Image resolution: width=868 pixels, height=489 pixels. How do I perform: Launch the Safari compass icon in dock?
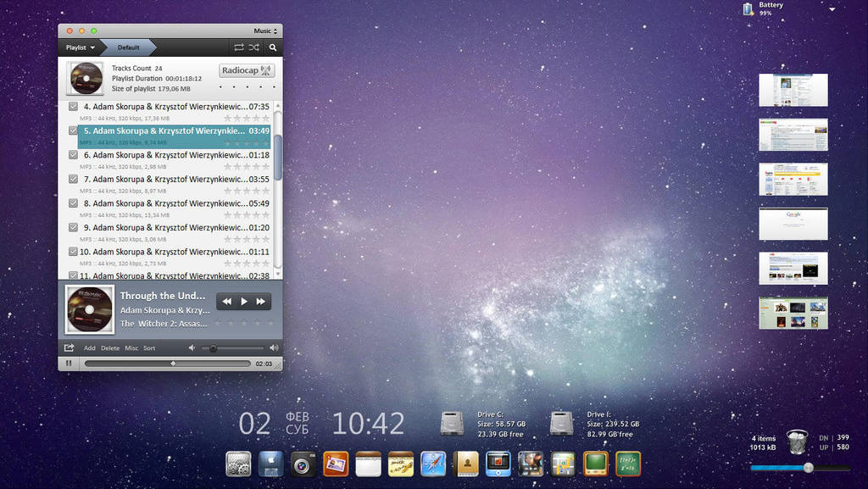(433, 464)
